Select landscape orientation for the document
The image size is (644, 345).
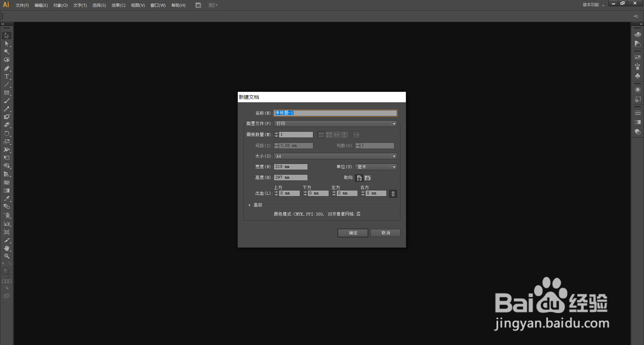[368, 178]
